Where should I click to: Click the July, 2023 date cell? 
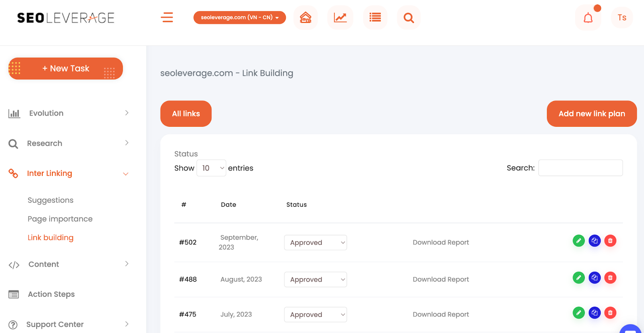click(236, 314)
